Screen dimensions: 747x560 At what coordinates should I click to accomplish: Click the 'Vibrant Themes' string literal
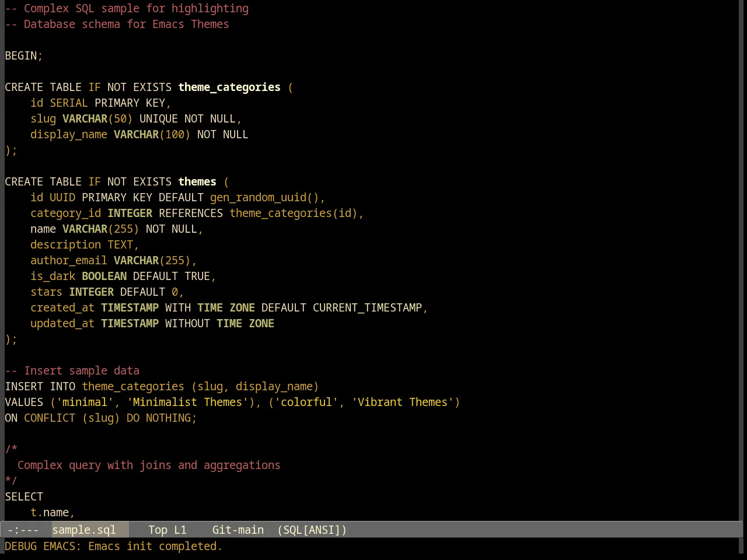pos(403,402)
